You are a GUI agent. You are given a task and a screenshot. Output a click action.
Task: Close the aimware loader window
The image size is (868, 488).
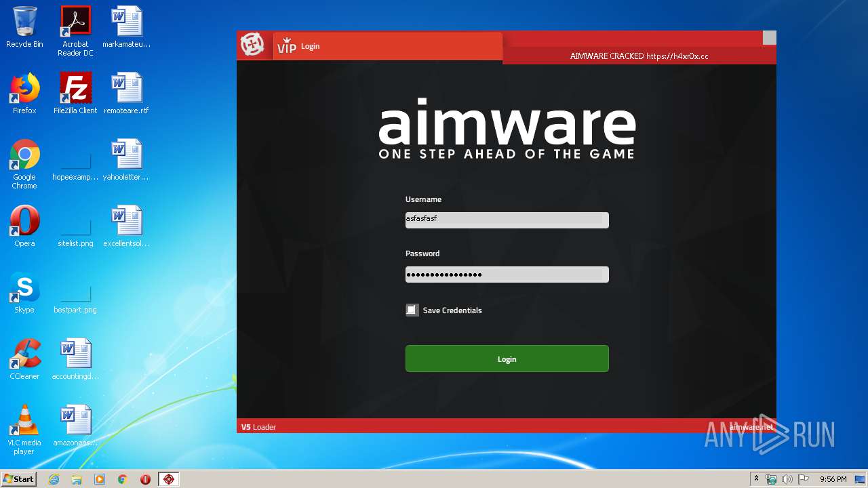coord(769,38)
